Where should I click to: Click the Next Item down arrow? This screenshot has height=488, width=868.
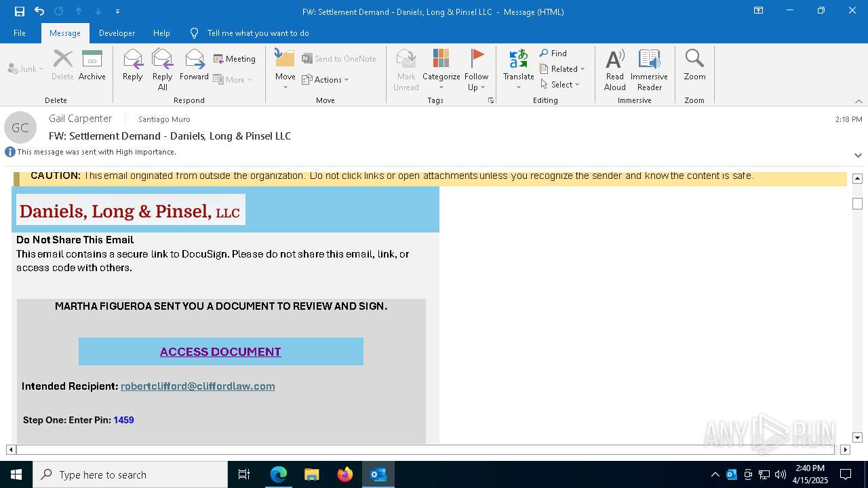98,12
